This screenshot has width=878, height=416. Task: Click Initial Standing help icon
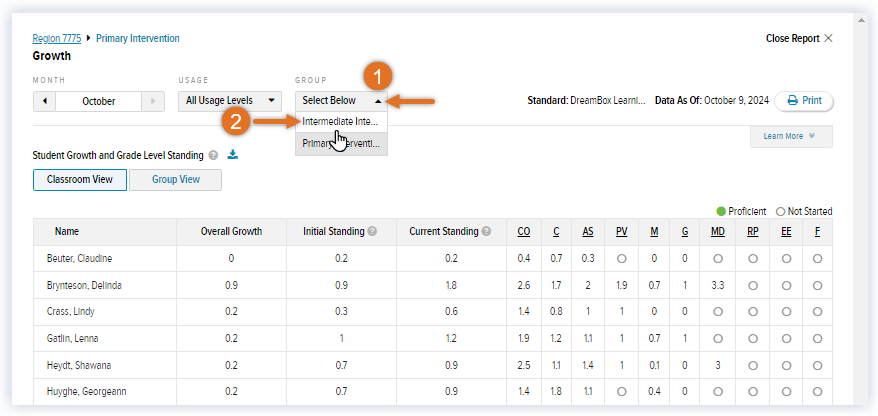372,231
